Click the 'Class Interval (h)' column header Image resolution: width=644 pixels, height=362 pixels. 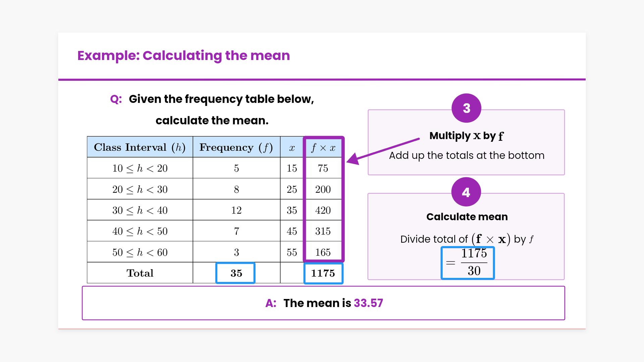point(140,147)
